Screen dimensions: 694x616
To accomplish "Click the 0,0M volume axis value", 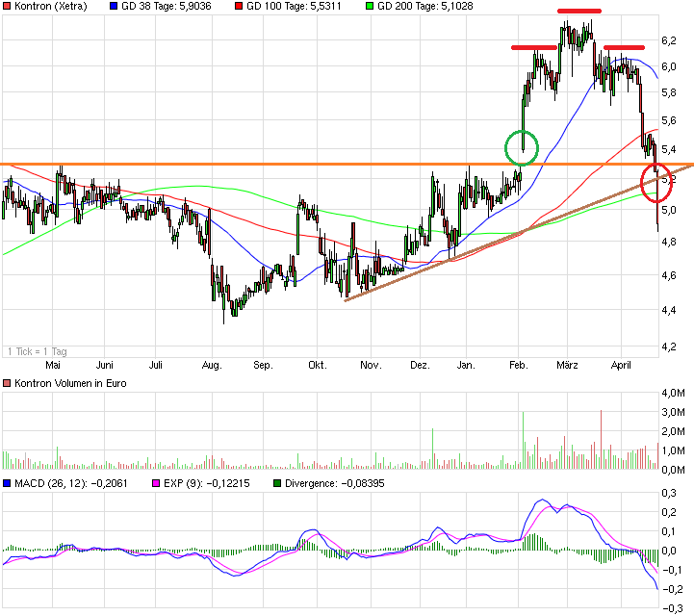I will click(673, 470).
